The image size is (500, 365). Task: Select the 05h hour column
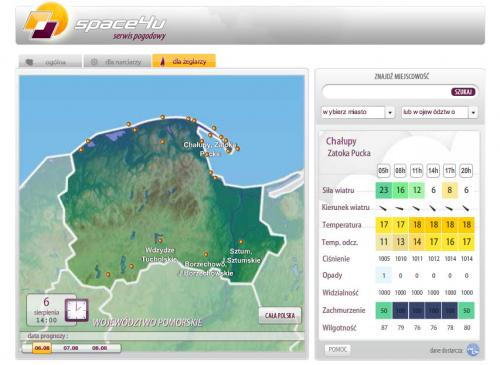383,171
